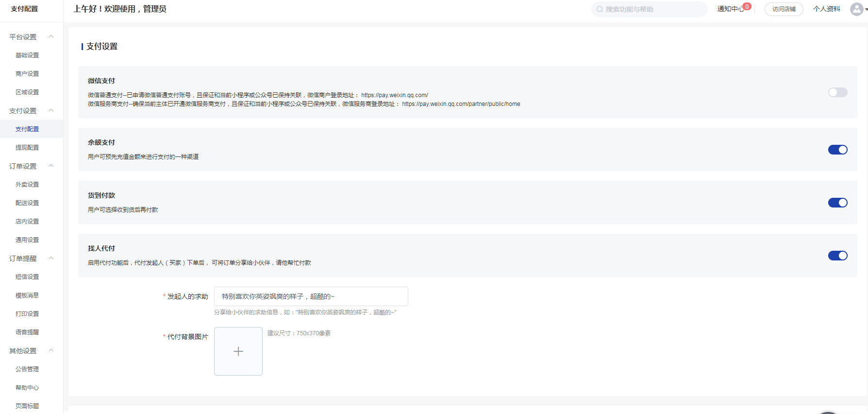
Task: Enable the 微信支付 switch
Action: [x=838, y=92]
